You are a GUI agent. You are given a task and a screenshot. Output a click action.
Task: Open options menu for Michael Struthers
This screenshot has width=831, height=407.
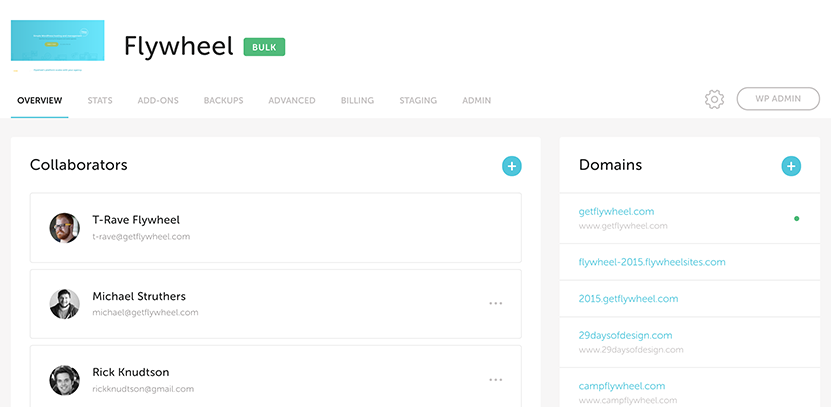coord(496,304)
